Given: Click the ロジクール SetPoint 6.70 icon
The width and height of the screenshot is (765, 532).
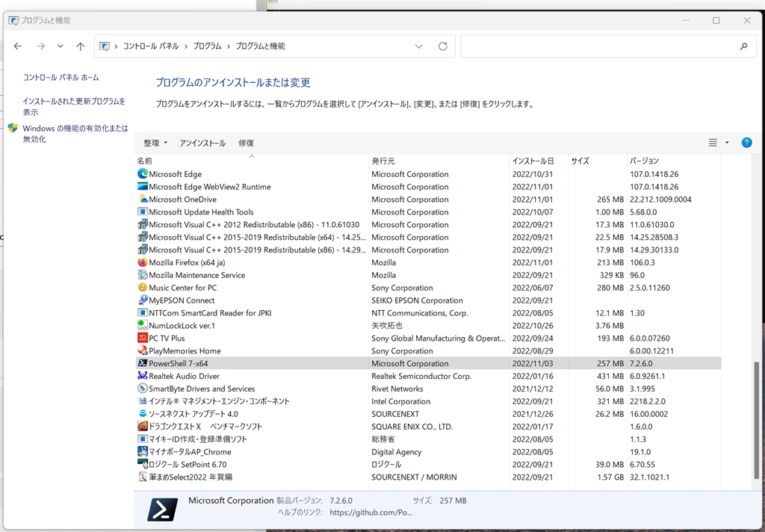Looking at the screenshot, I should pos(143,464).
